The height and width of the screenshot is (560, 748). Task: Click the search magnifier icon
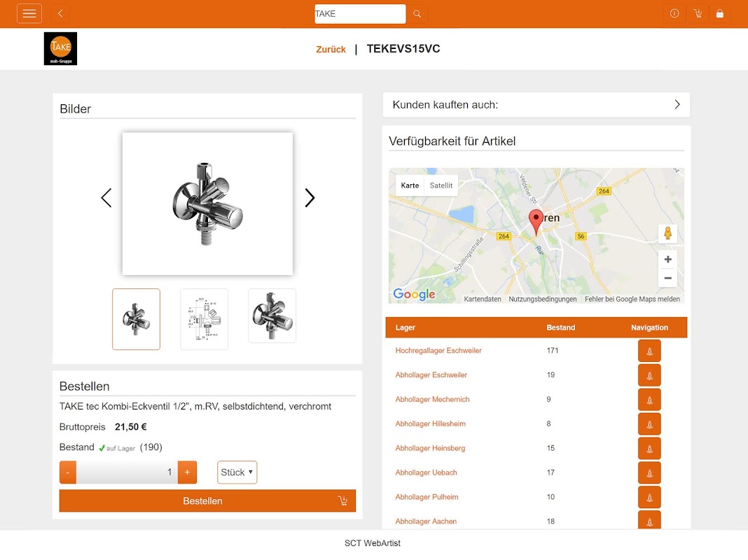[x=417, y=14]
